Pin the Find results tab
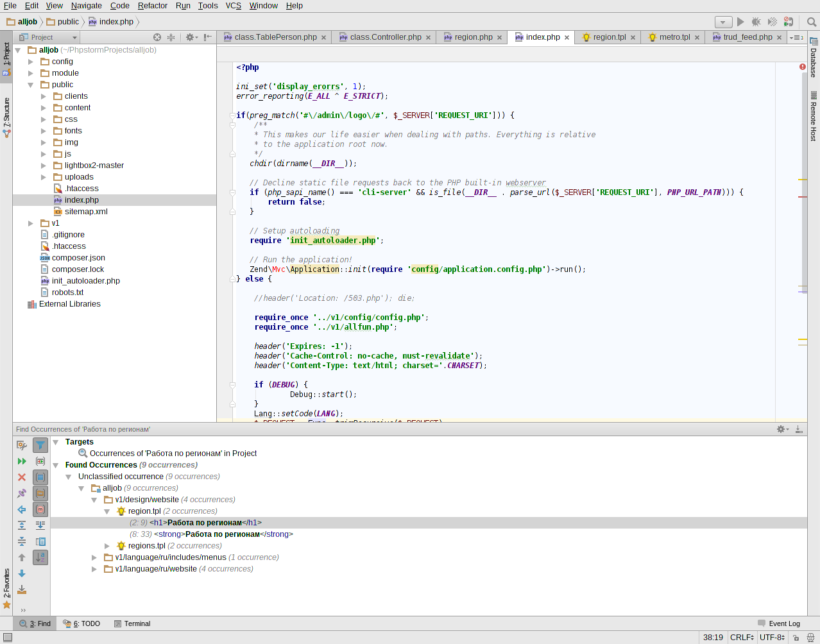The height and width of the screenshot is (644, 820). 22,493
